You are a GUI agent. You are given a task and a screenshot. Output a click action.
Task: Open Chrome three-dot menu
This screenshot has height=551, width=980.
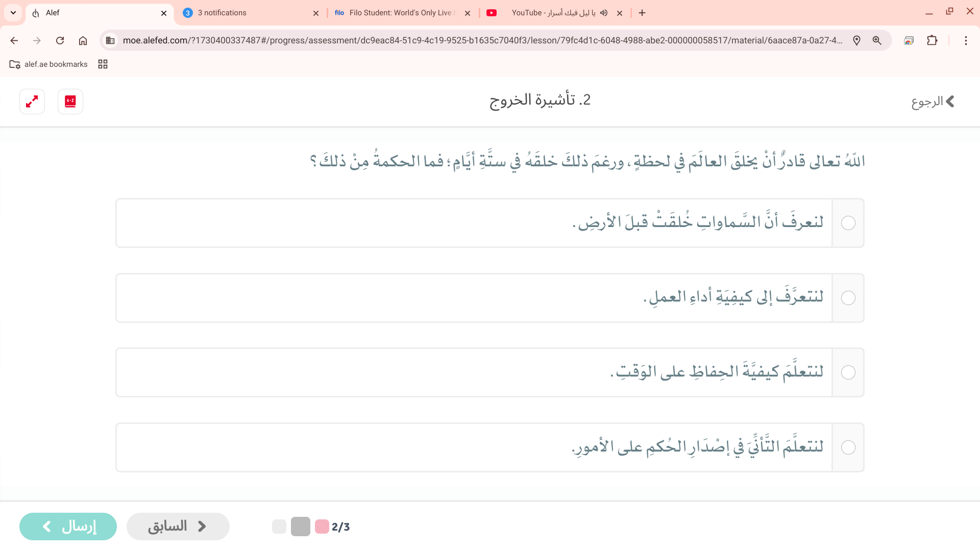[x=966, y=41]
